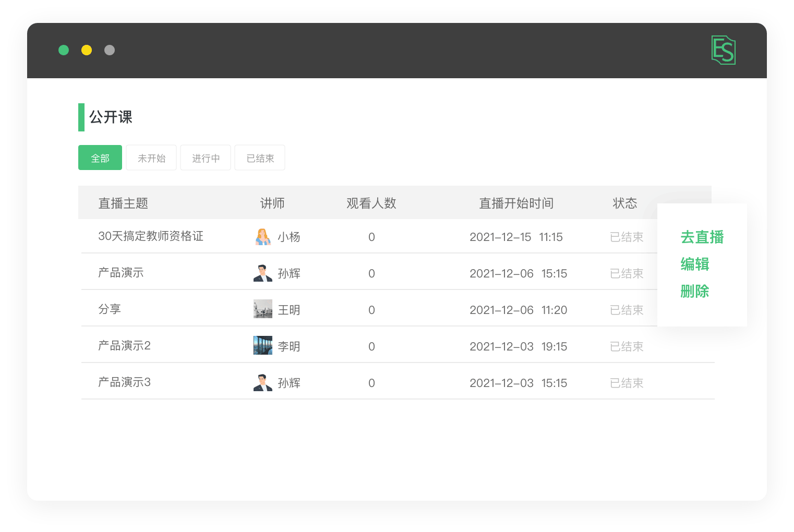Click the green window dot
Screen dimensions: 794x532
click(64, 50)
